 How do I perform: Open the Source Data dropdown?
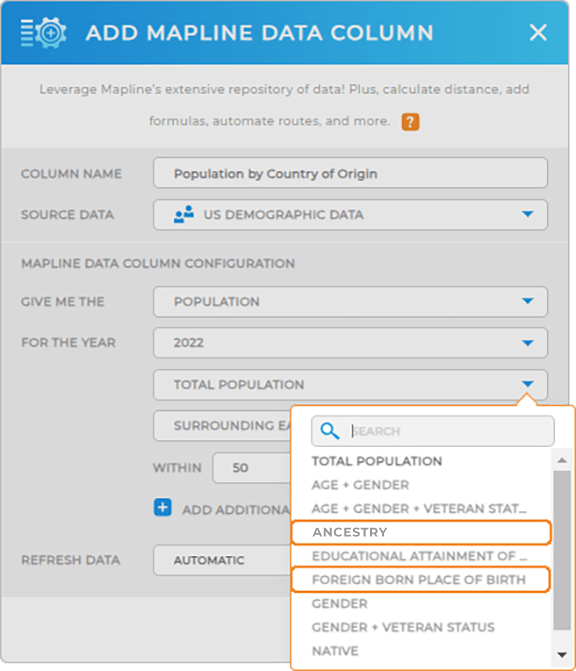click(x=350, y=214)
